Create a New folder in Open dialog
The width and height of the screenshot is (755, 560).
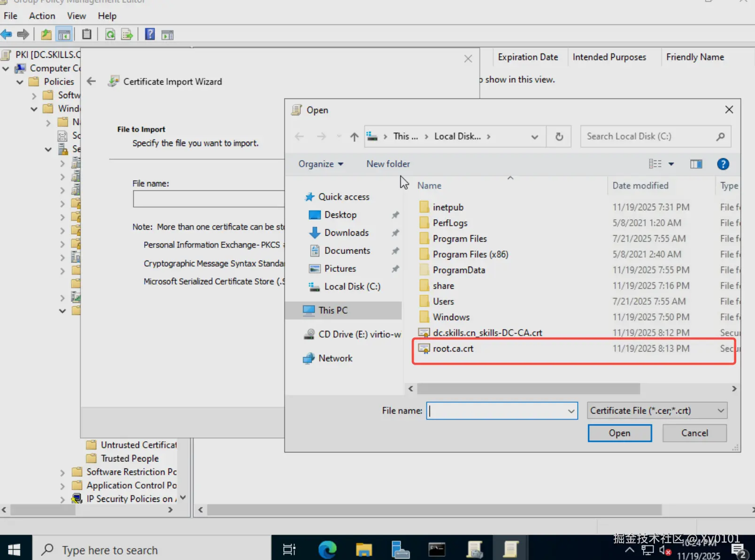click(388, 164)
